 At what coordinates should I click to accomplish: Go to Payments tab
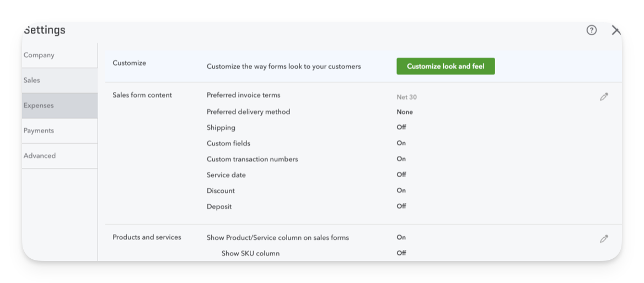tap(60, 130)
